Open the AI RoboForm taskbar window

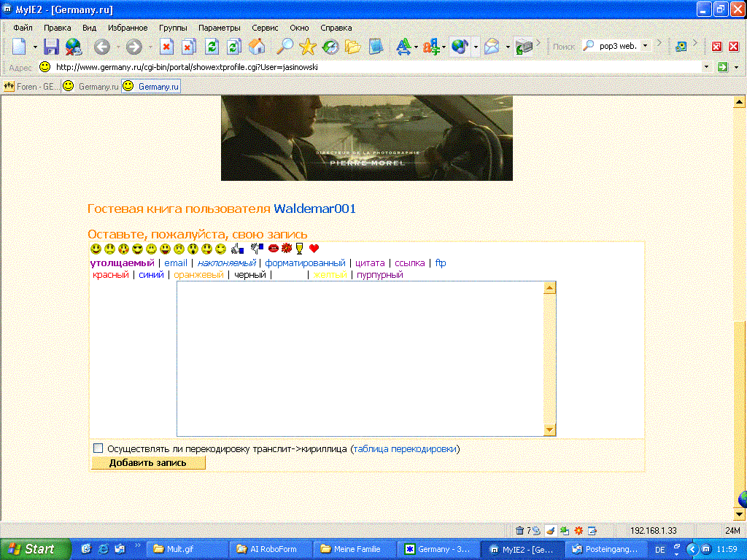271,549
